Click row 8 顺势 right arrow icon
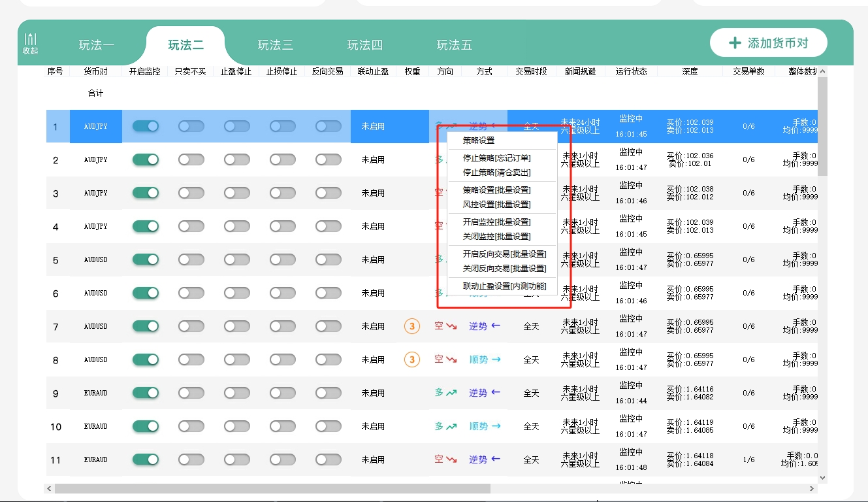The image size is (868, 502). tap(496, 359)
